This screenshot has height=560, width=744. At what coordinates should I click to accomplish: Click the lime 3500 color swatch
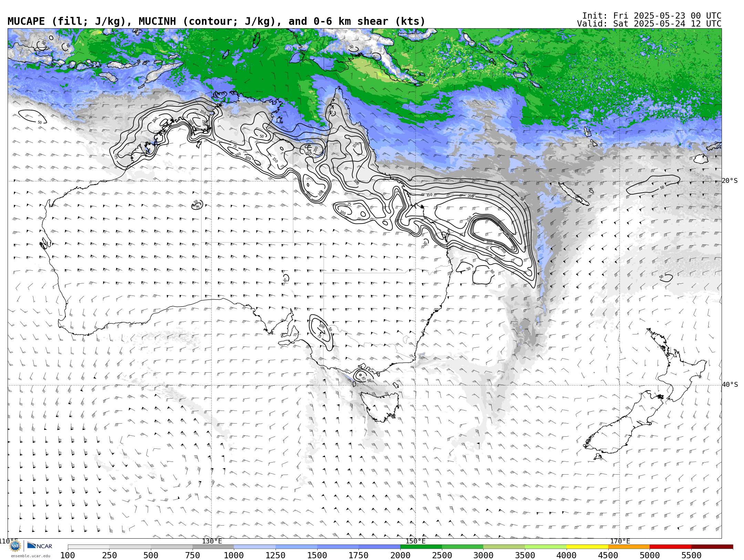click(546, 547)
